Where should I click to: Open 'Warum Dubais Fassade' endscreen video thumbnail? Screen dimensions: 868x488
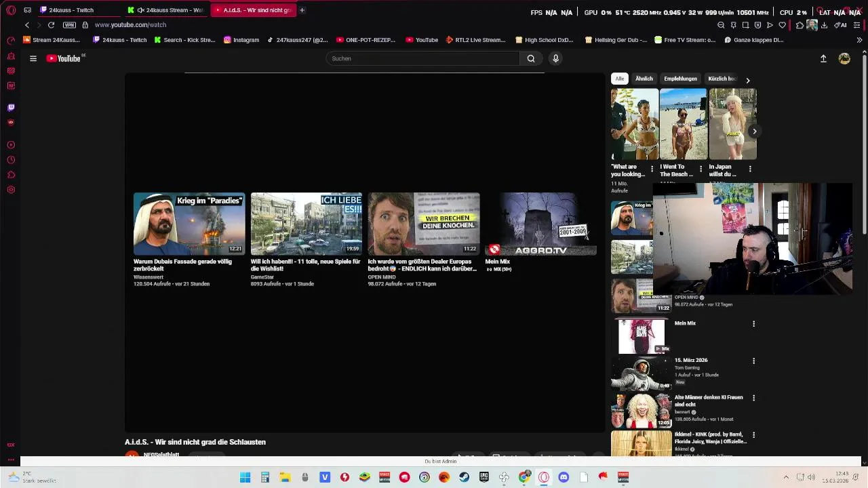pyautogui.click(x=189, y=224)
